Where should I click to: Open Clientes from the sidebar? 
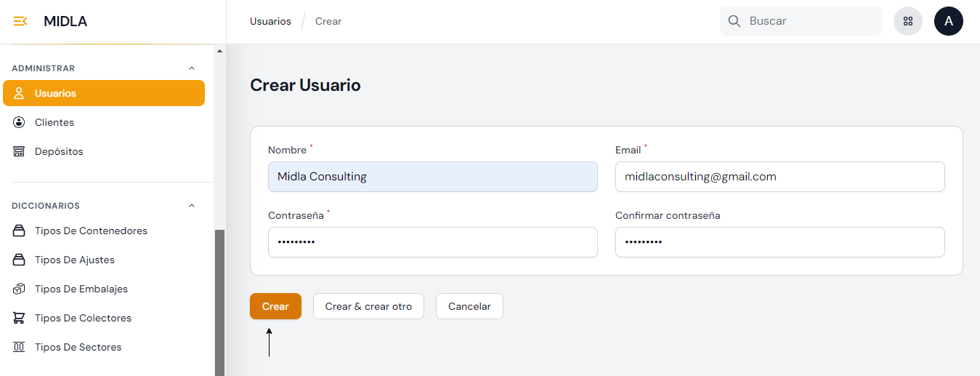pos(54,122)
